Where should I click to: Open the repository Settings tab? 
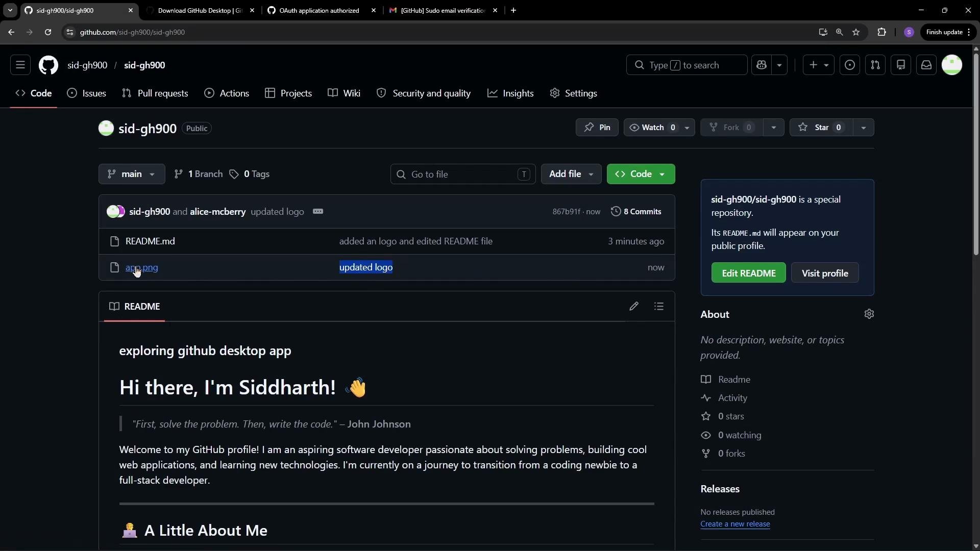pyautogui.click(x=574, y=93)
